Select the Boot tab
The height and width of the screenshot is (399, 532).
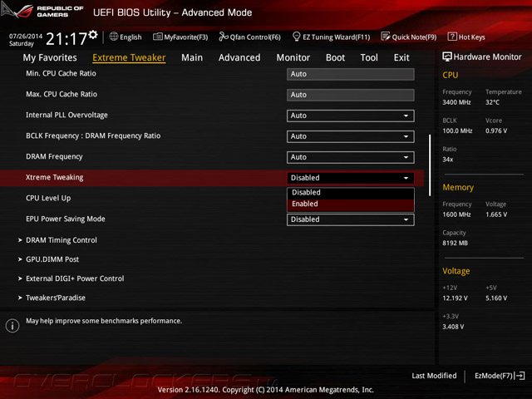click(x=335, y=57)
